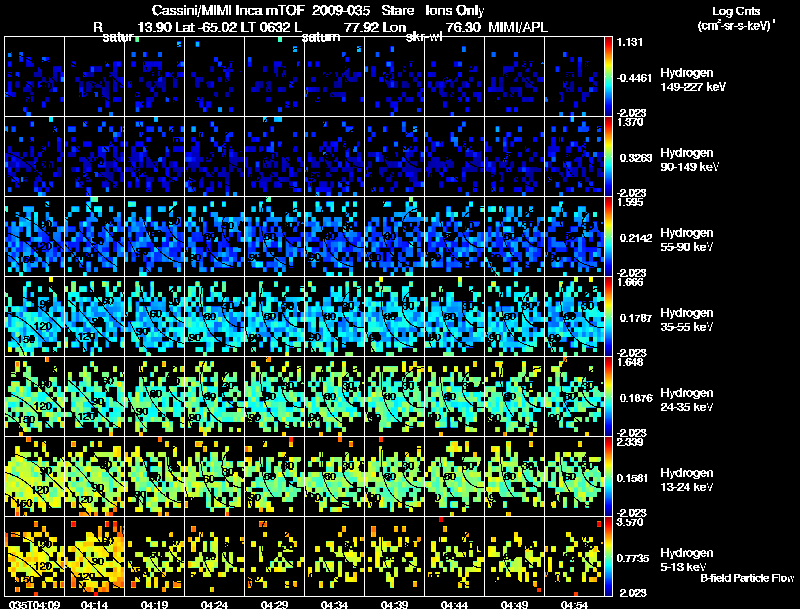Select the colorbar maximum value 1.370
This screenshot has width=800, height=609.
tap(630, 122)
